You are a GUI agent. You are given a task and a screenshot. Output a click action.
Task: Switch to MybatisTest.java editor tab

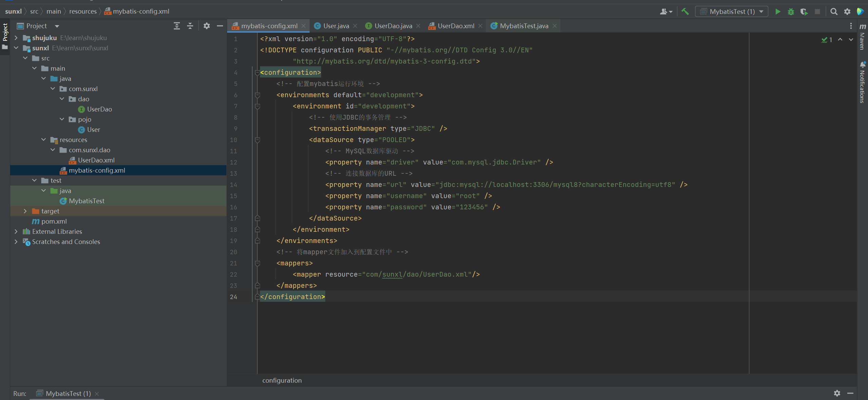[523, 26]
